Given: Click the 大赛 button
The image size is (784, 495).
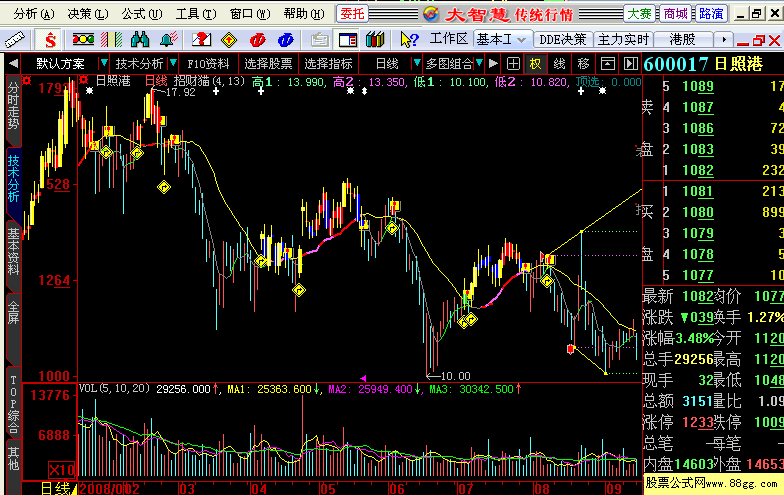Looking at the screenshot, I should coord(640,14).
